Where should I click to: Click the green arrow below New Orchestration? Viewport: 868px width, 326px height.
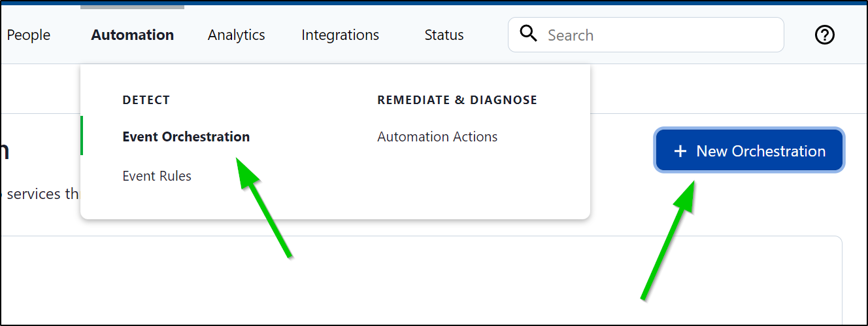coord(667,241)
